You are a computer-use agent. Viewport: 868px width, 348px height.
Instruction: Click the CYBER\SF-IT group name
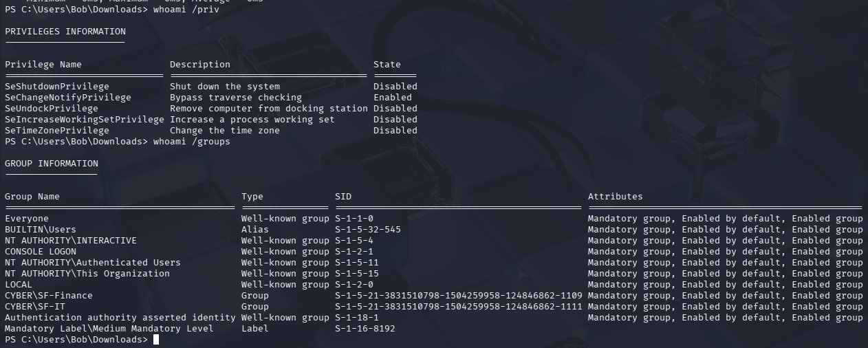[x=35, y=307]
